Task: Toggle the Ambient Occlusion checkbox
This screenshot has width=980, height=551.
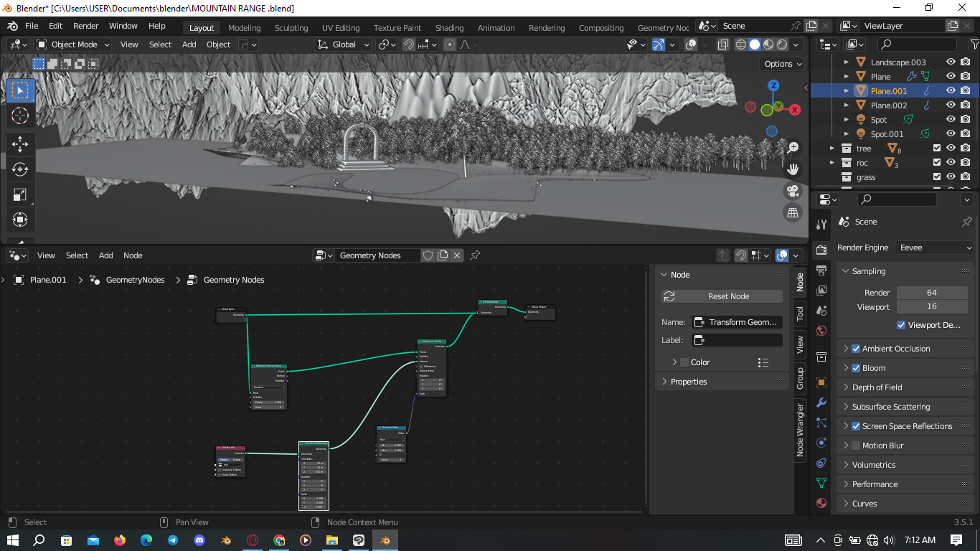Action: [x=856, y=349]
